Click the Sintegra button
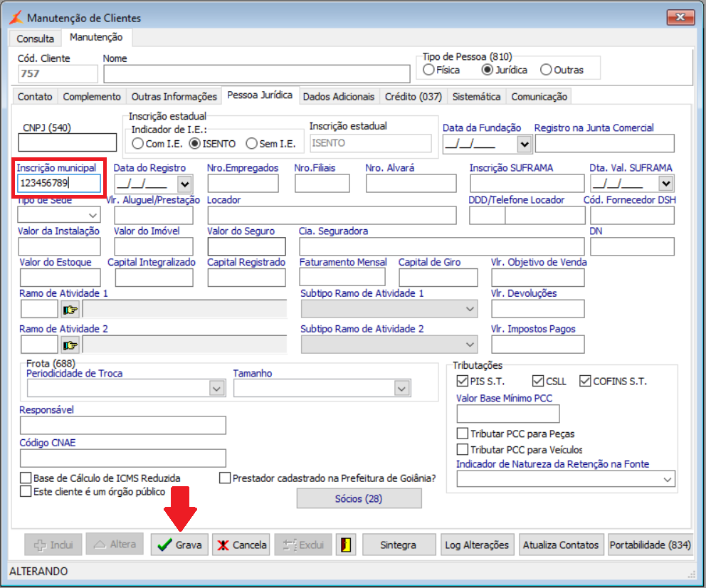The width and height of the screenshot is (706, 588). pos(399,545)
